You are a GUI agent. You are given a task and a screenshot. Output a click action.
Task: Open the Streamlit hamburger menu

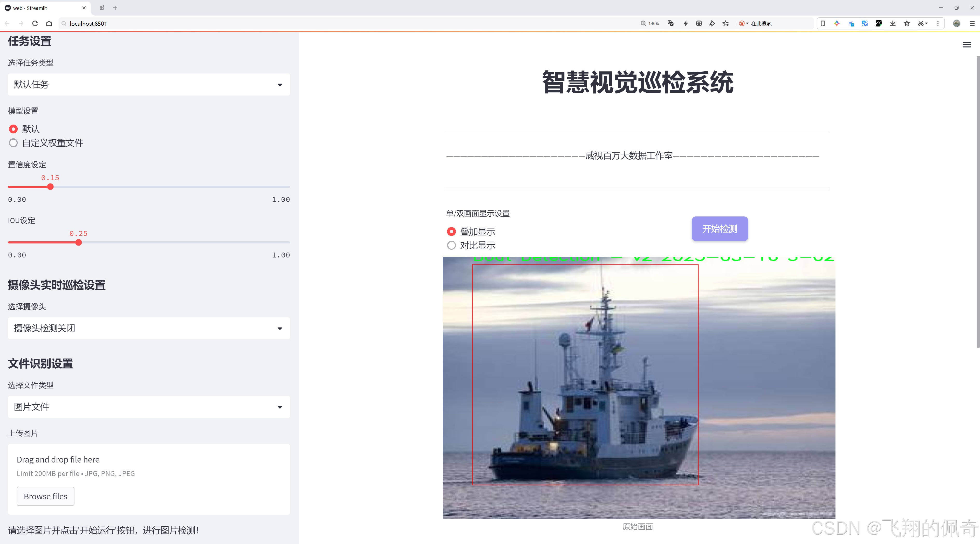(x=967, y=45)
